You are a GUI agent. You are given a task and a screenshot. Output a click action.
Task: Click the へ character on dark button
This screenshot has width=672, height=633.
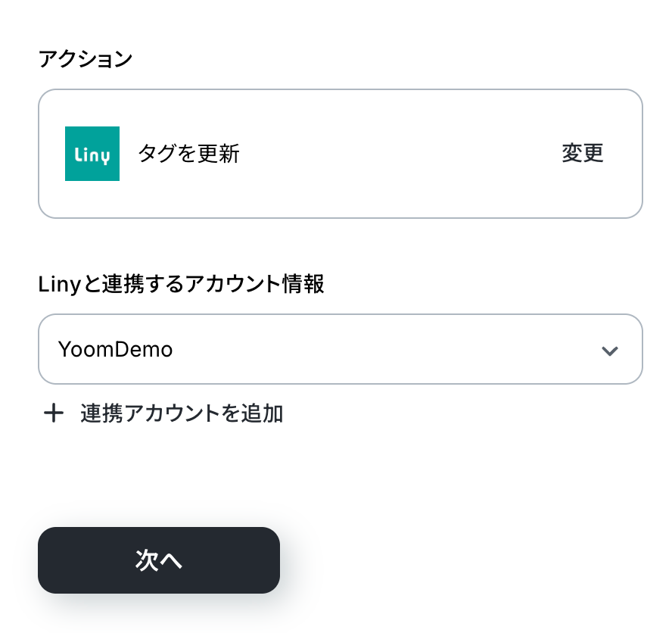(x=171, y=560)
